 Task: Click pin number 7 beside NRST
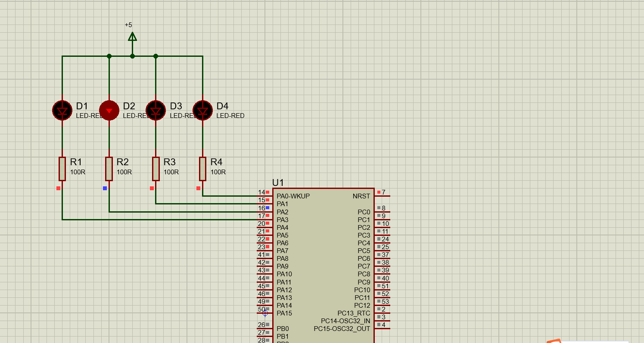click(383, 192)
